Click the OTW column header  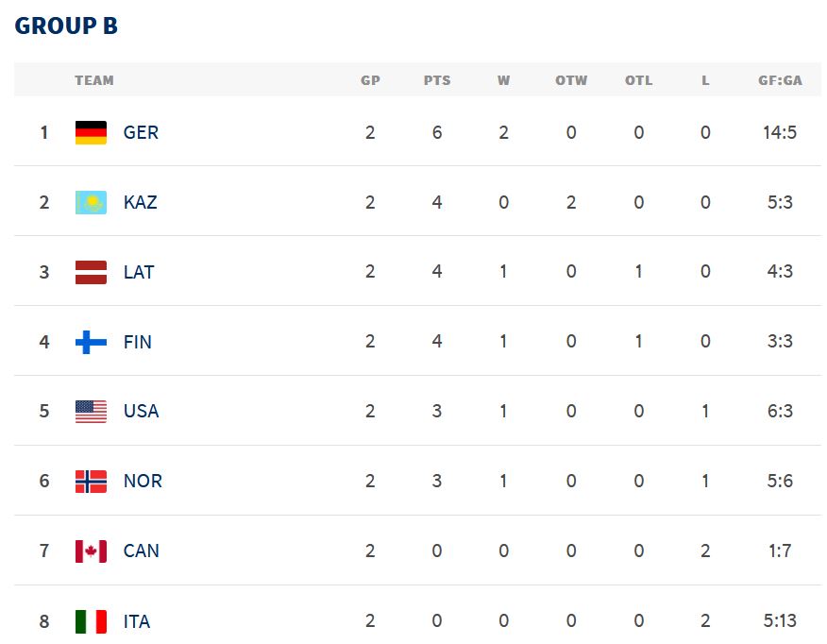point(571,80)
